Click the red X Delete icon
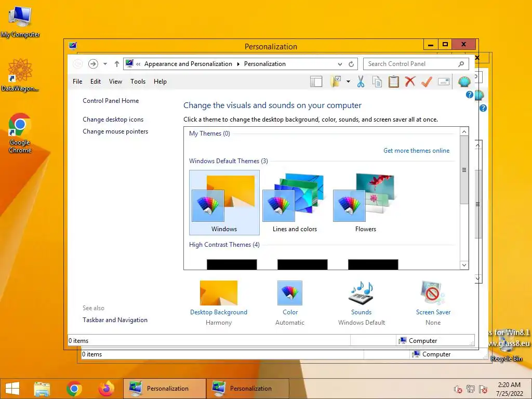Image resolution: width=532 pixels, height=399 pixels. (x=410, y=82)
